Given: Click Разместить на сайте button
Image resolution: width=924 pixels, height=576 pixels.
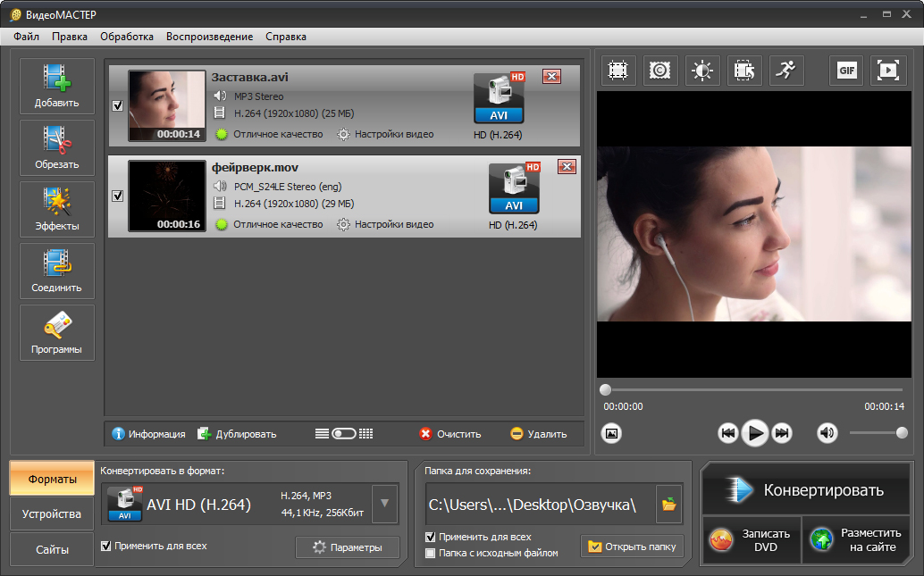Looking at the screenshot, I should 856,540.
